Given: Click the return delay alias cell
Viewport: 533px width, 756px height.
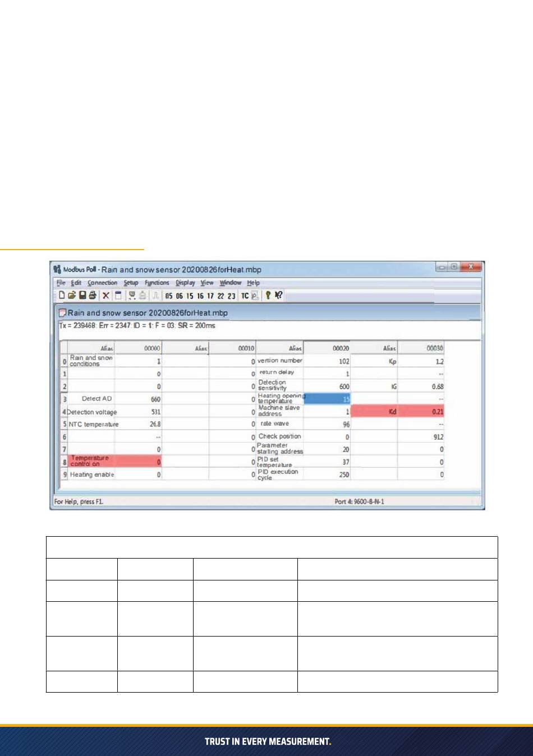Looking at the screenshot, I should pos(280,372).
